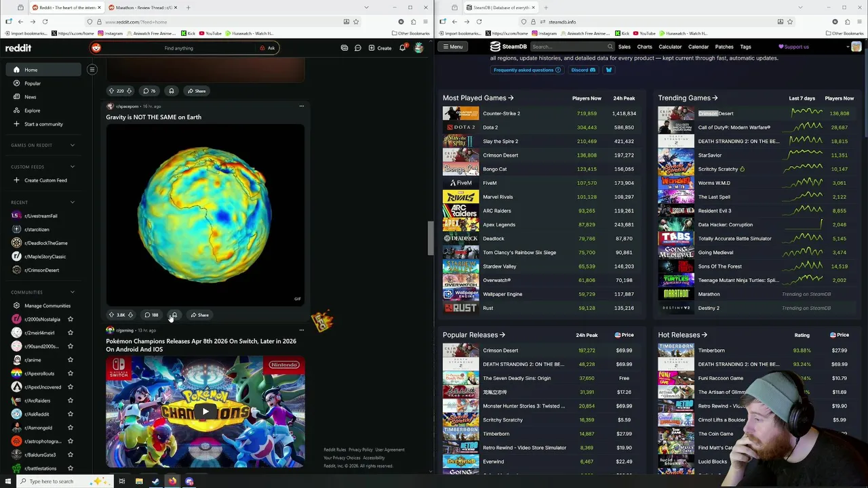Expand Most Played Games full list
Viewport: 868px width, 488px height.
pyautogui.click(x=478, y=98)
